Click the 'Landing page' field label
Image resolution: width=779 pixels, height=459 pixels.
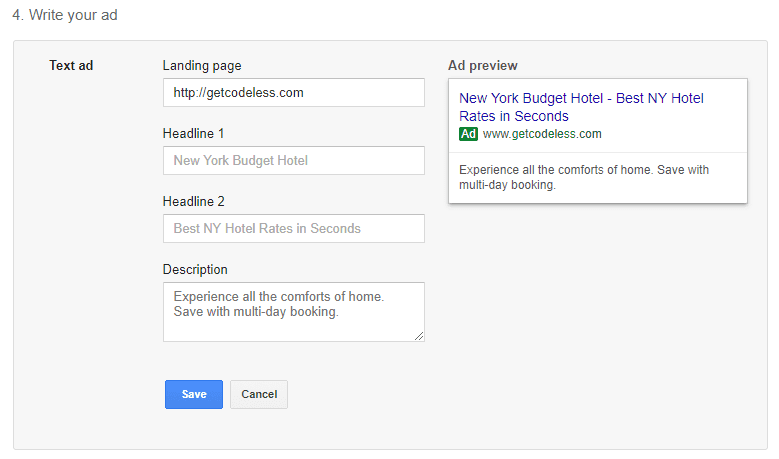(203, 66)
